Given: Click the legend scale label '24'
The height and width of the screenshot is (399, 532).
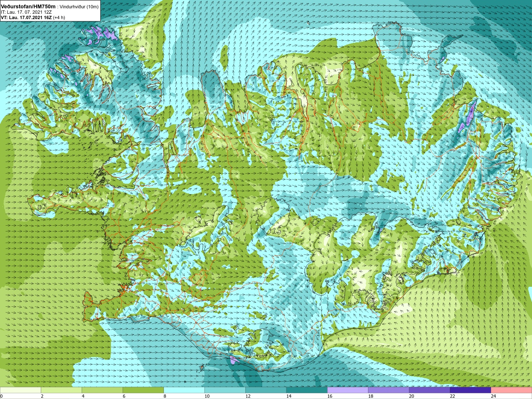Looking at the screenshot, I should tap(493, 396).
